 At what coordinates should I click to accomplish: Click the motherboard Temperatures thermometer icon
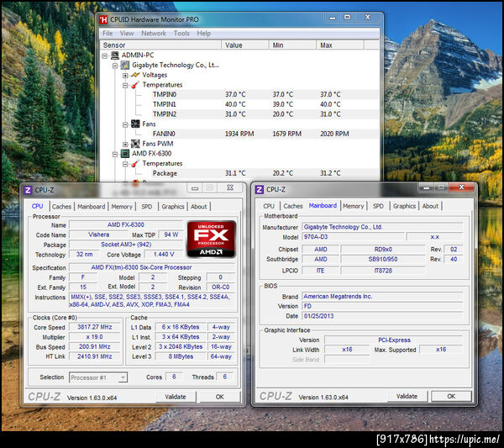(135, 85)
